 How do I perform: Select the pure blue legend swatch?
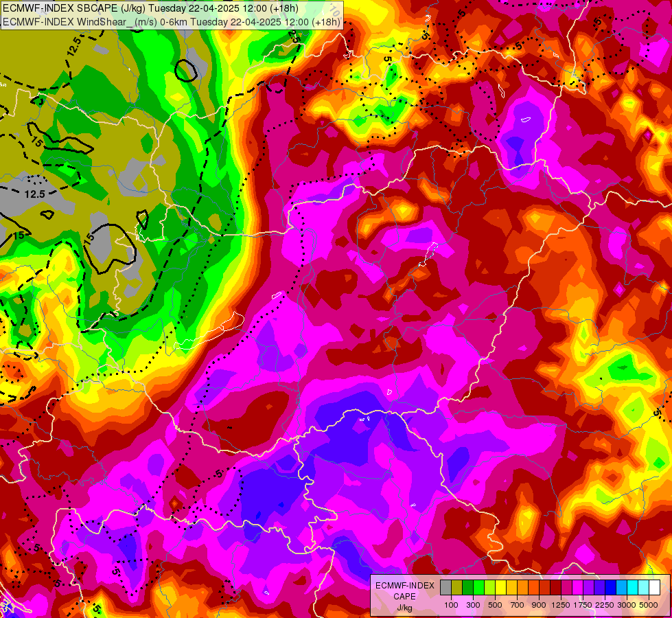(610, 587)
